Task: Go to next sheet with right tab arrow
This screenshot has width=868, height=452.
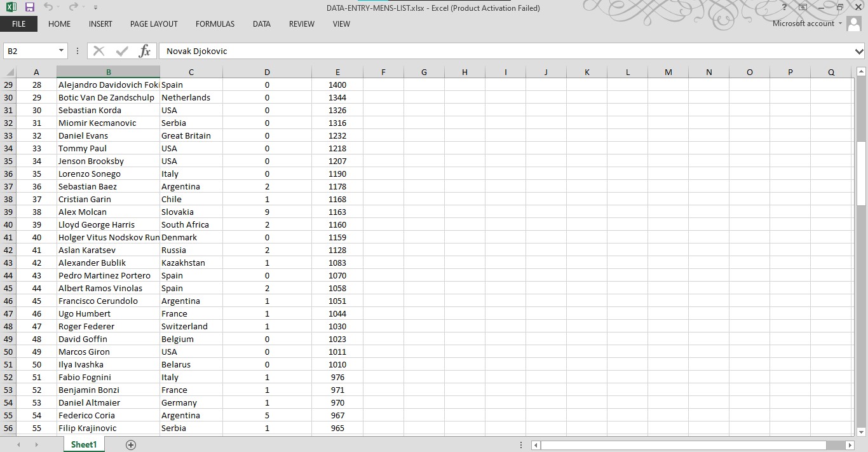Action: (x=36, y=445)
